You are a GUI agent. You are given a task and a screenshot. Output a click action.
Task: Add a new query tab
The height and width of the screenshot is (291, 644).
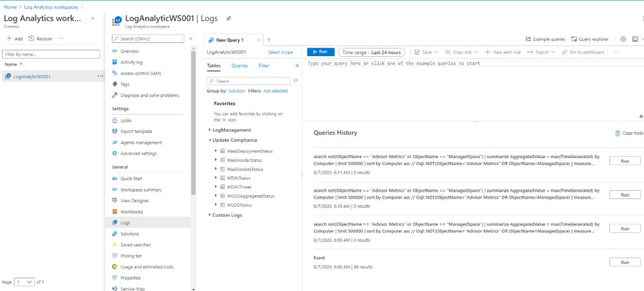coord(269,39)
